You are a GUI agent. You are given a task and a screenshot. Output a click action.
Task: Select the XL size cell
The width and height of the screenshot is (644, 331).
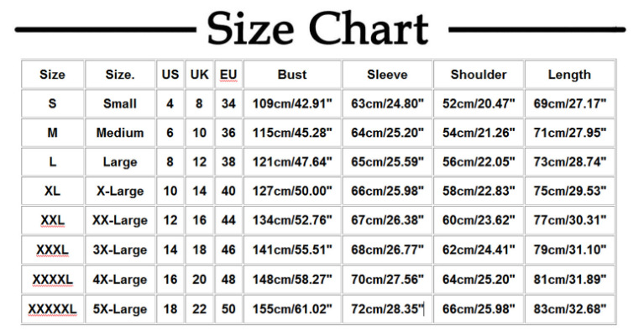click(53, 192)
